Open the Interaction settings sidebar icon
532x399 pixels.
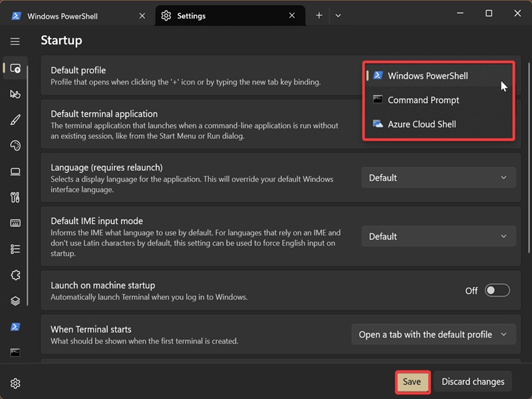[x=15, y=94]
